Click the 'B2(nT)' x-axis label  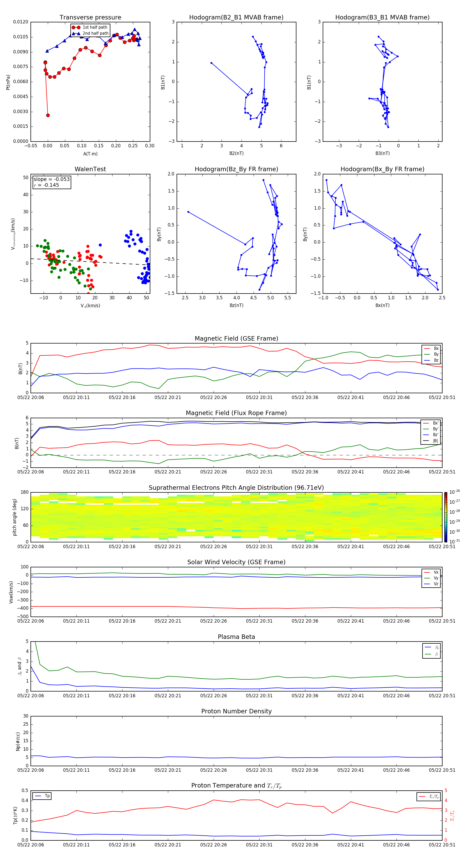tap(236, 153)
